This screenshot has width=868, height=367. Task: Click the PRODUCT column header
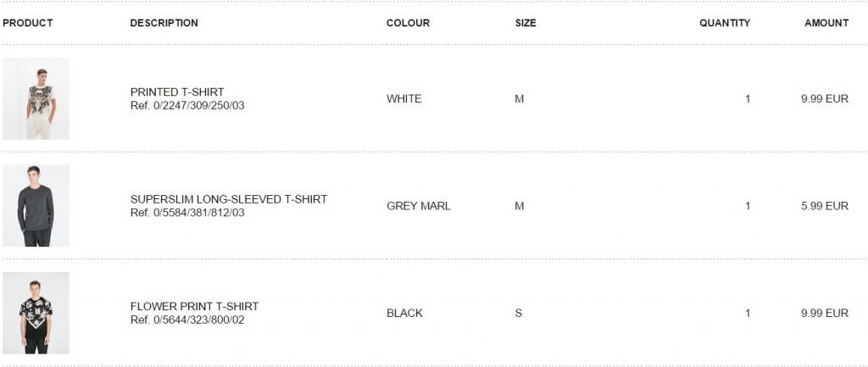point(28,23)
